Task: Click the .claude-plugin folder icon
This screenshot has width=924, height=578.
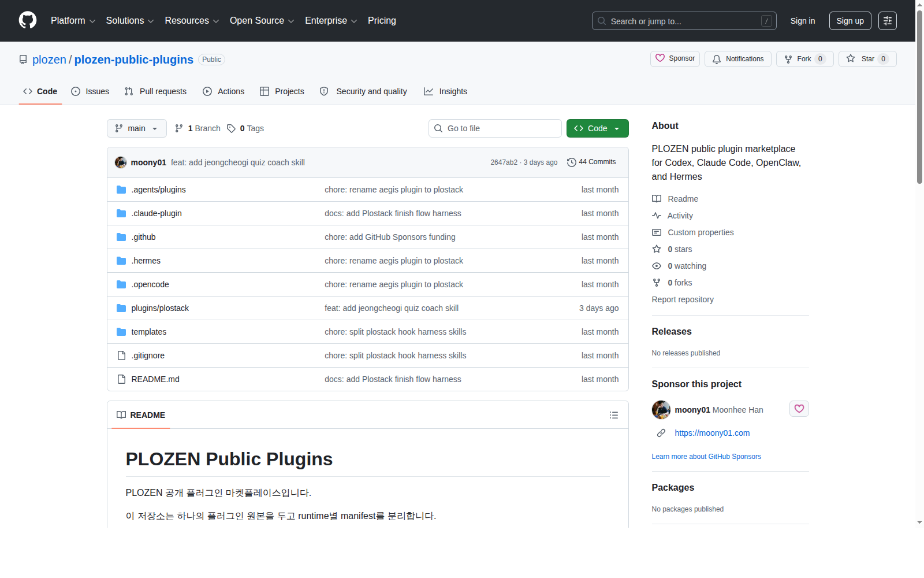Action: [121, 213]
